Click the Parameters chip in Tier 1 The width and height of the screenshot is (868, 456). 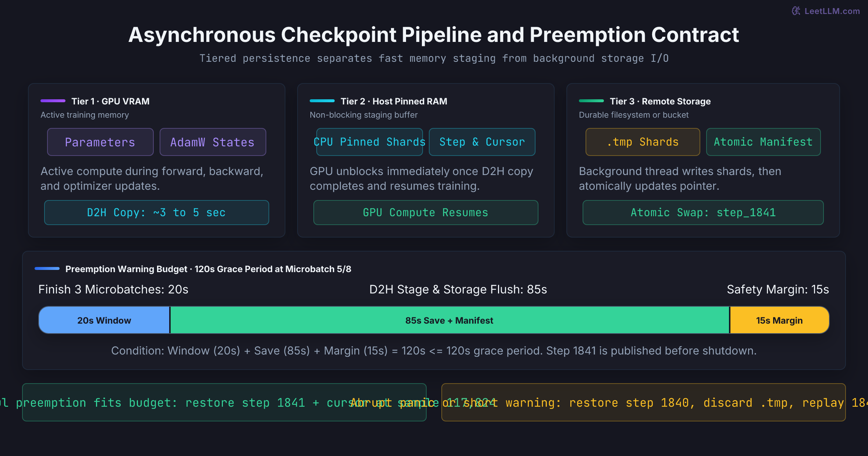click(x=100, y=142)
